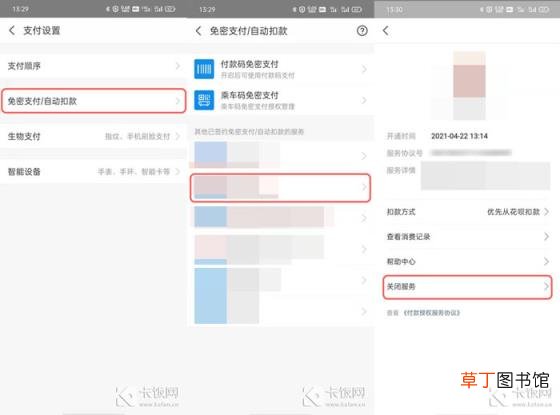The height and width of the screenshot is (415, 560).
Task: Open 生物支付 setting
Action: click(x=93, y=136)
